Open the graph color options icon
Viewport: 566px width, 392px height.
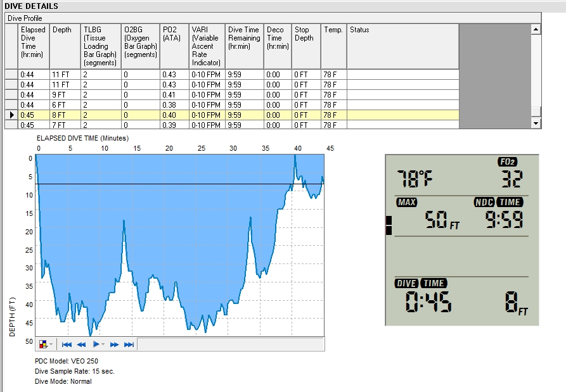(43, 345)
